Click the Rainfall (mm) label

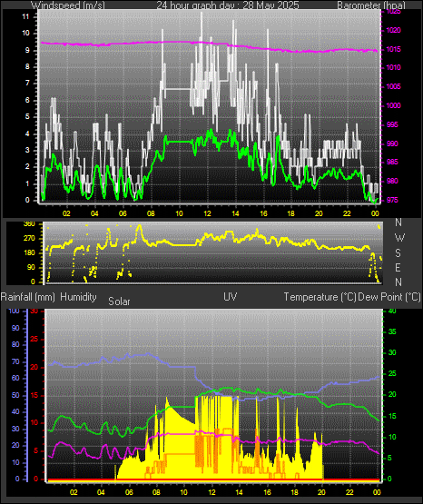tap(27, 297)
